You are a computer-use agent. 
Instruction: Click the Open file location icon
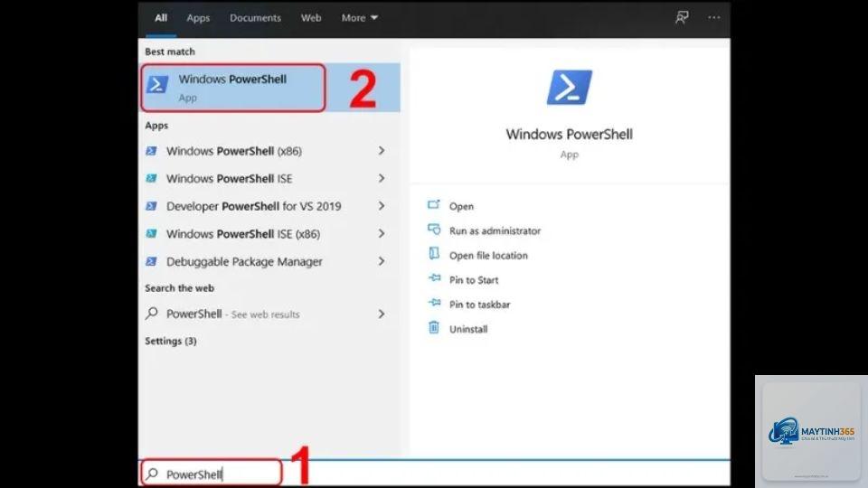click(x=434, y=253)
